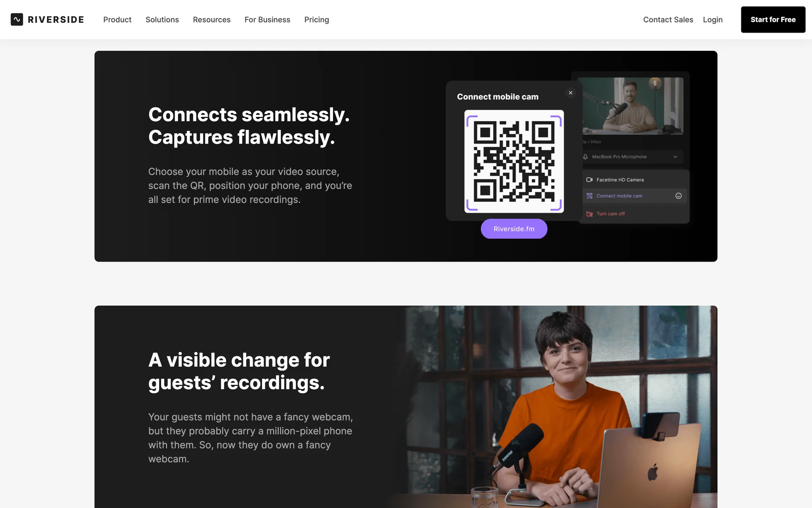This screenshot has width=812, height=508.
Task: Close the Connect mobile cam dialog
Action: [571, 93]
